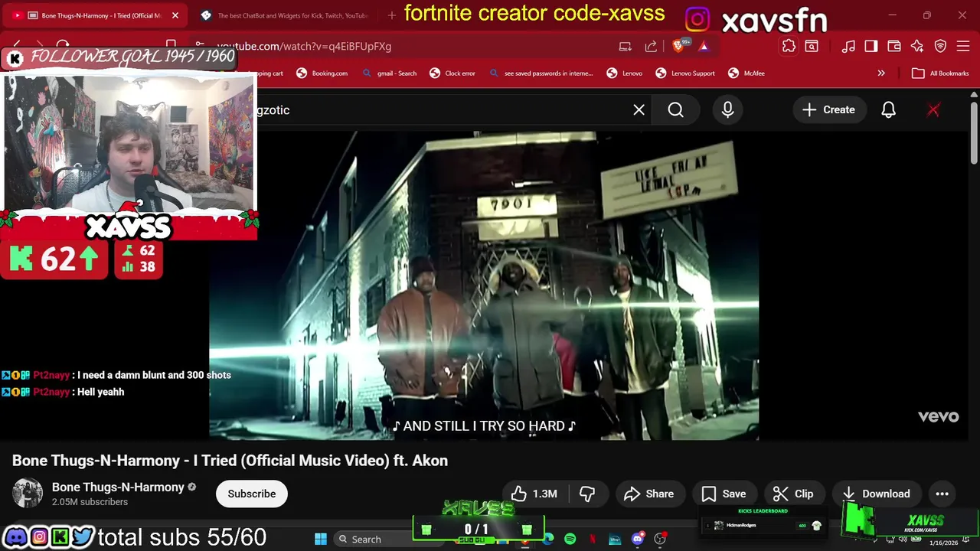The width and height of the screenshot is (980, 551).
Task: Open Netflix from the taskbar
Action: [x=593, y=539]
